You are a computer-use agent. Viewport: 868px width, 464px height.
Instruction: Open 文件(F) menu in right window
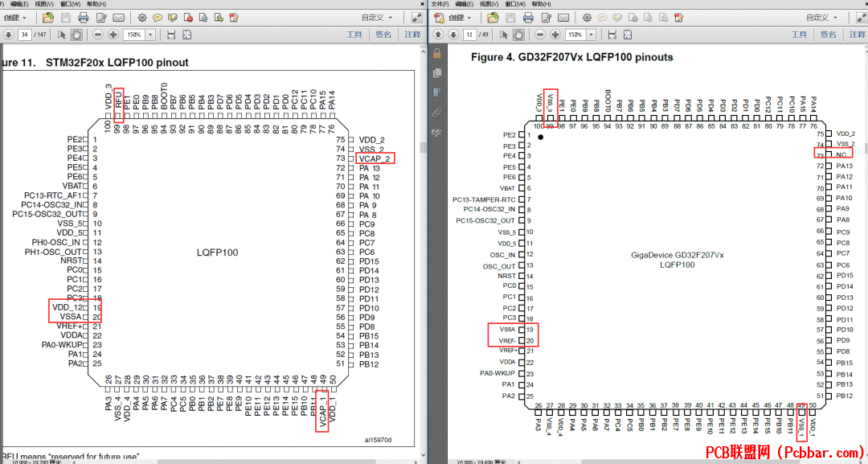[x=440, y=4]
